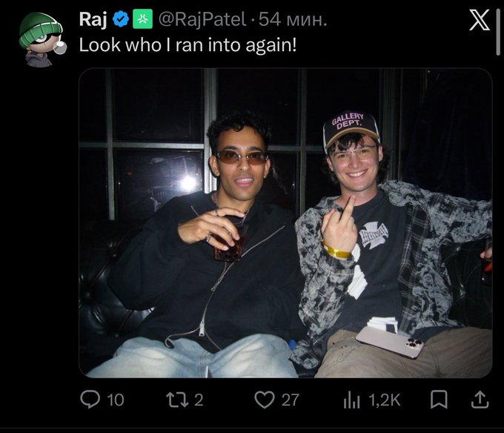The width and height of the screenshot is (504, 433).
Task: Open the display name Raj
Action: point(93,19)
